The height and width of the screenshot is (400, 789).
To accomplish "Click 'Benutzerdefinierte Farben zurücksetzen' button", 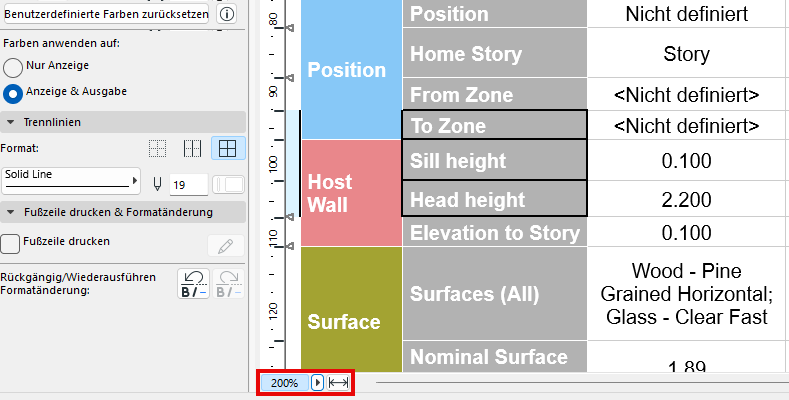I will pyautogui.click(x=106, y=15).
